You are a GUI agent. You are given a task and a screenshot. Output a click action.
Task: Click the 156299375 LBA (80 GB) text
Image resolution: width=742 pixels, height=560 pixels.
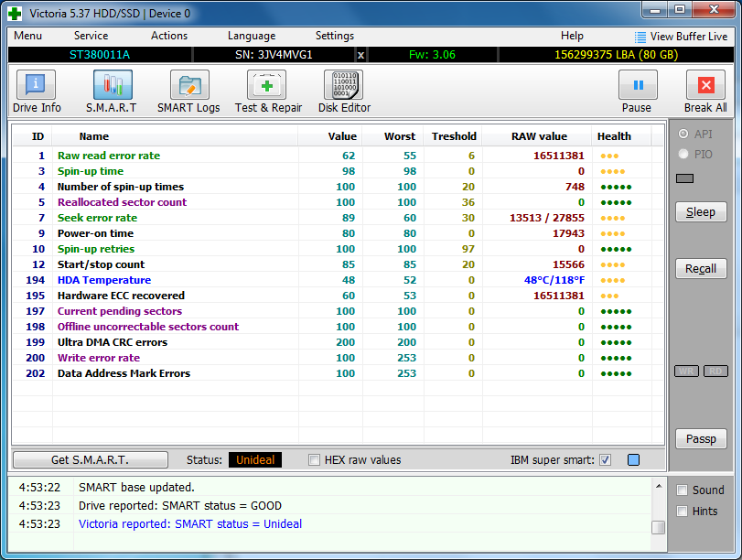pos(616,55)
